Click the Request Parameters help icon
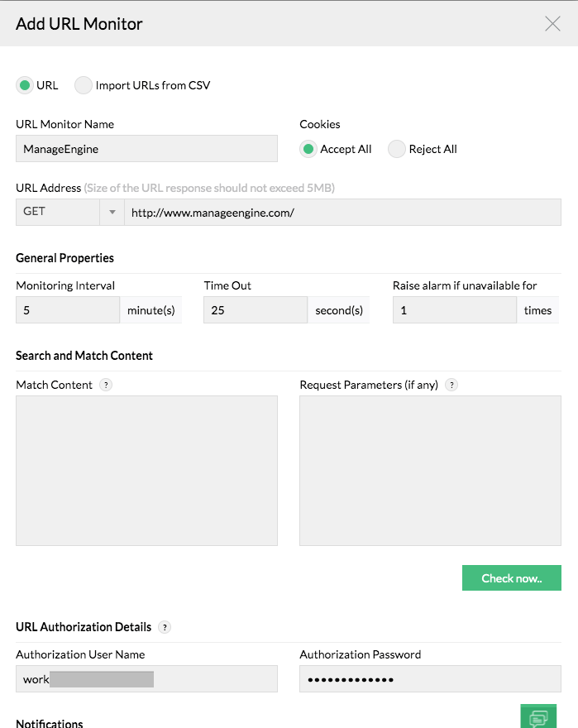 click(x=451, y=385)
